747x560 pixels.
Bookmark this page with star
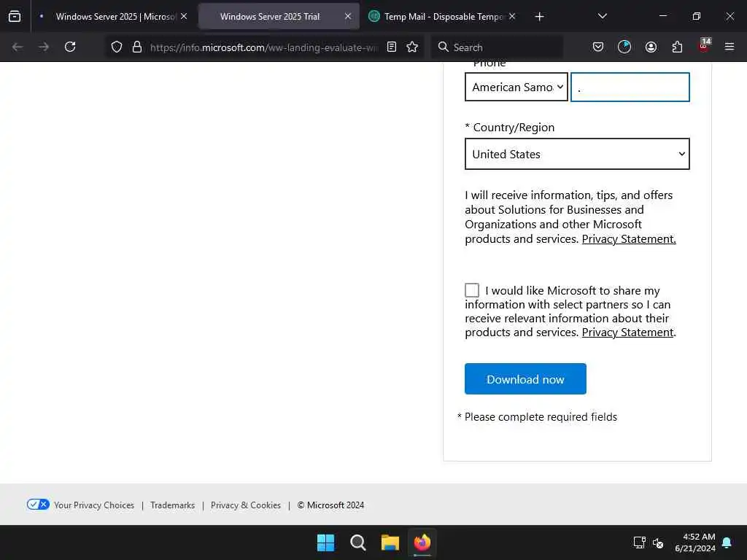pyautogui.click(x=412, y=47)
